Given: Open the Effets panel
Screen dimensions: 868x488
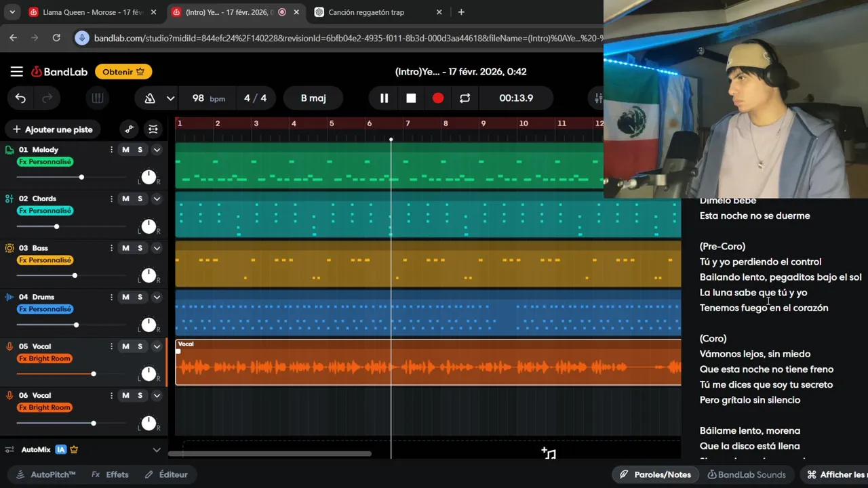Looking at the screenshot, I should pos(110,474).
